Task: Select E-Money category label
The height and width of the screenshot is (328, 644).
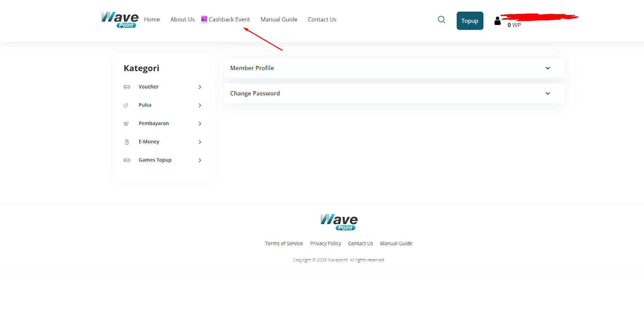Action: [149, 141]
